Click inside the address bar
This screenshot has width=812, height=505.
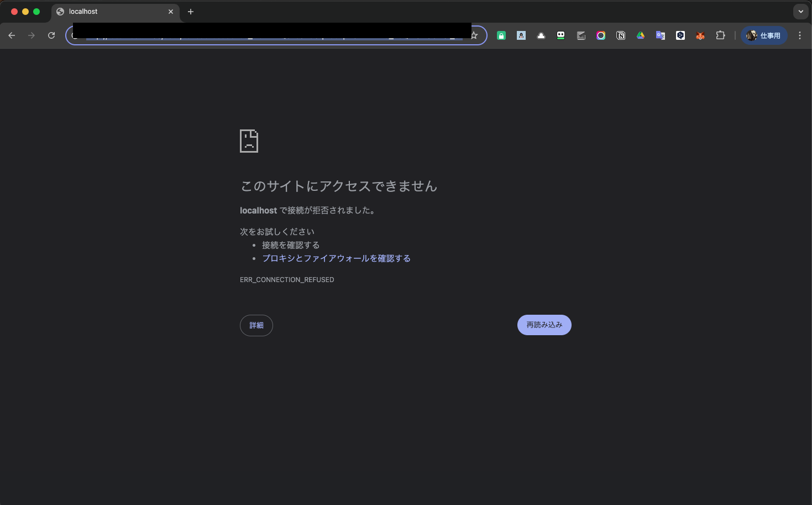(271, 35)
